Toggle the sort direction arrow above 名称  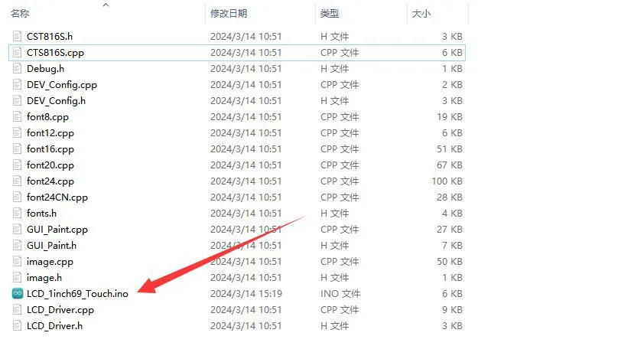point(106,5)
